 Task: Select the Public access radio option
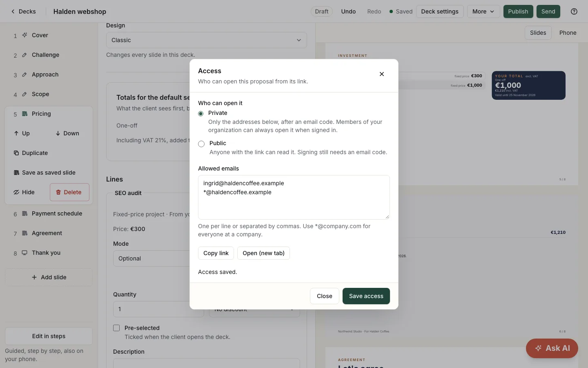201,144
